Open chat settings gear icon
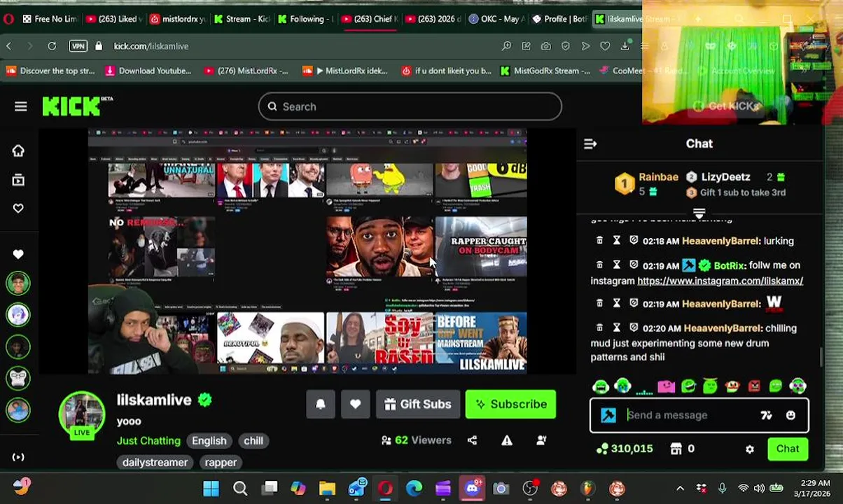843x504 pixels. pyautogui.click(x=750, y=449)
